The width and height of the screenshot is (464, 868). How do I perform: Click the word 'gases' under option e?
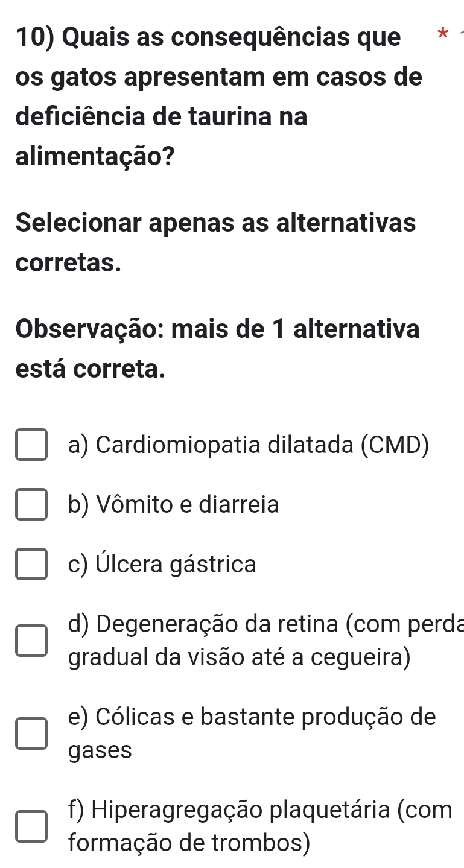[100, 750]
